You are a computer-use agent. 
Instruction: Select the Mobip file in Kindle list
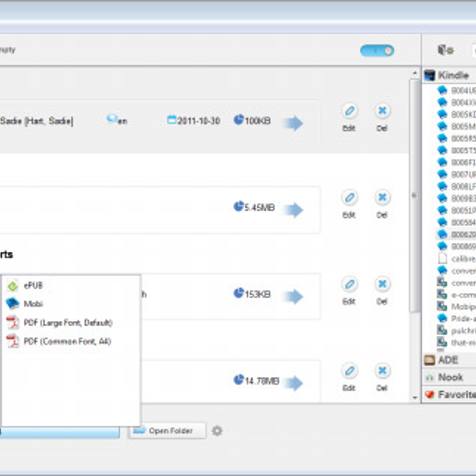[456, 306]
